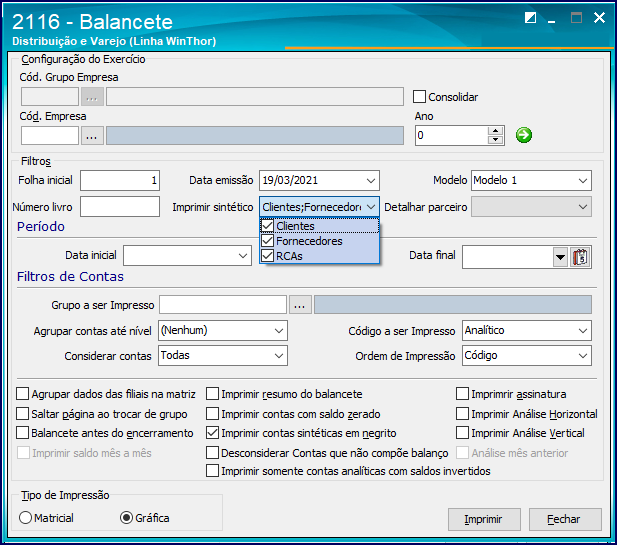This screenshot has width=617, height=545.
Task: Enable Imprimir resumo do balancete
Action: point(212,394)
